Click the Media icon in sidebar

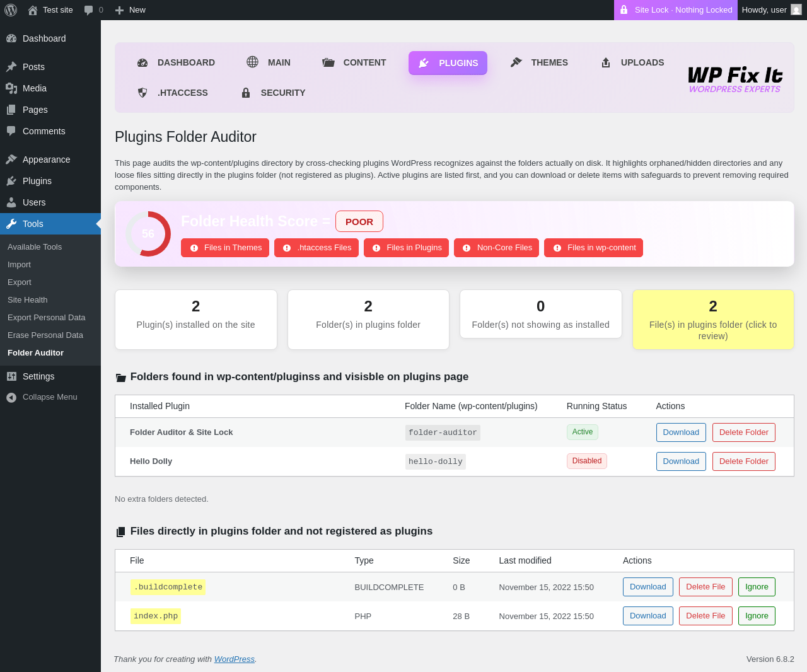click(x=11, y=88)
